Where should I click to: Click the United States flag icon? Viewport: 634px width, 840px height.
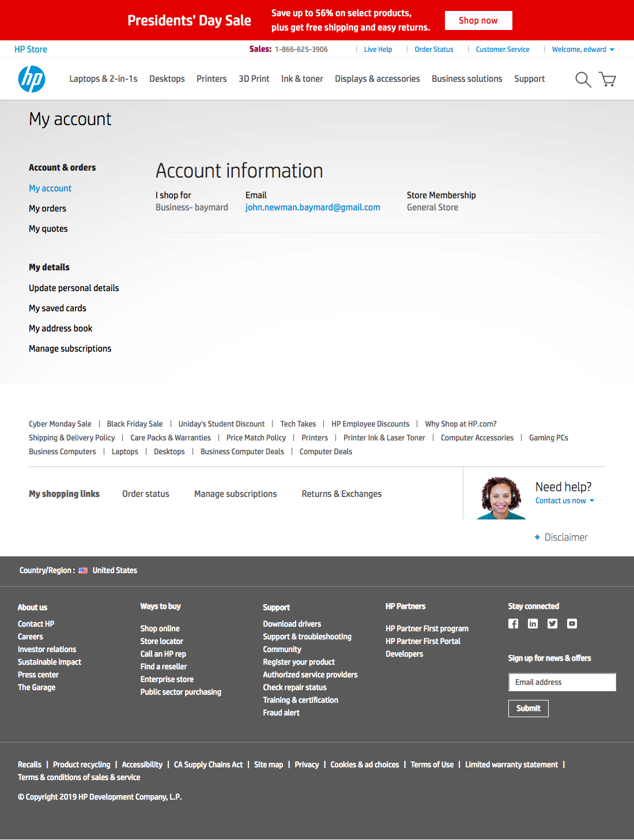coord(83,570)
